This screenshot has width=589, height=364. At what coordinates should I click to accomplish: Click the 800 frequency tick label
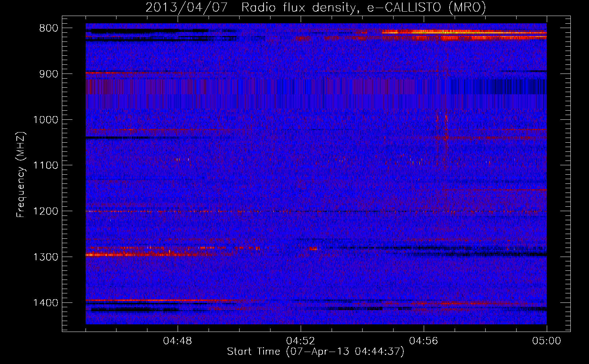coord(49,28)
